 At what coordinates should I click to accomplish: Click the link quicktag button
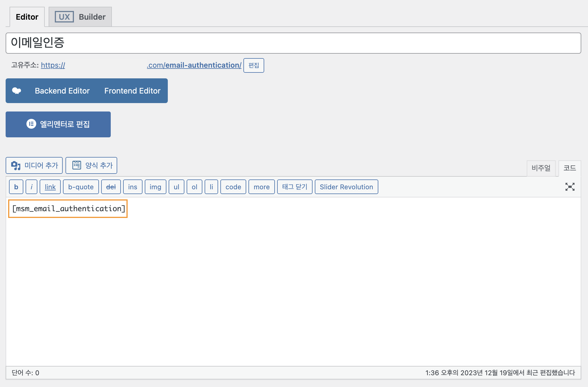tap(50, 187)
